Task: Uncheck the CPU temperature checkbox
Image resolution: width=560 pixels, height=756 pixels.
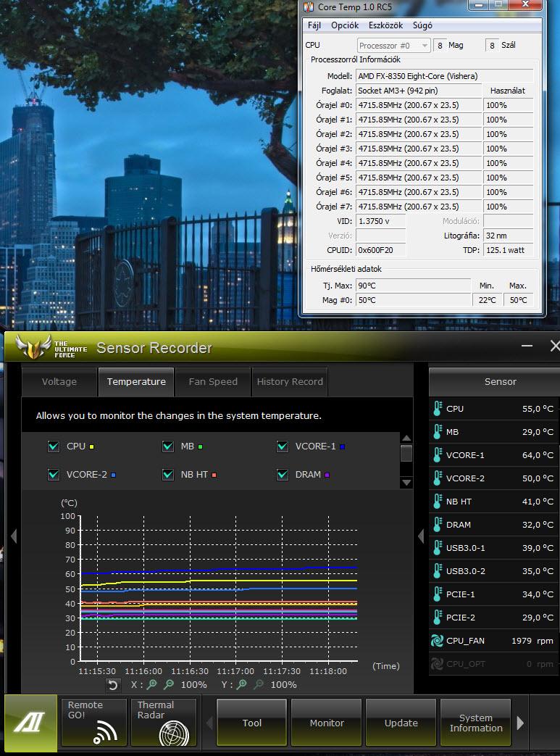Action: pyautogui.click(x=54, y=446)
